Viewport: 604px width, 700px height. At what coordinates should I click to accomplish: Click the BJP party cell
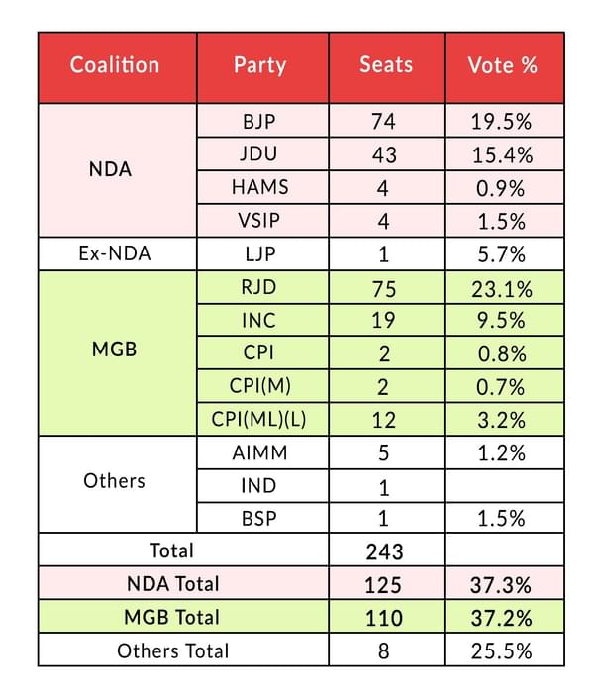coord(260,122)
